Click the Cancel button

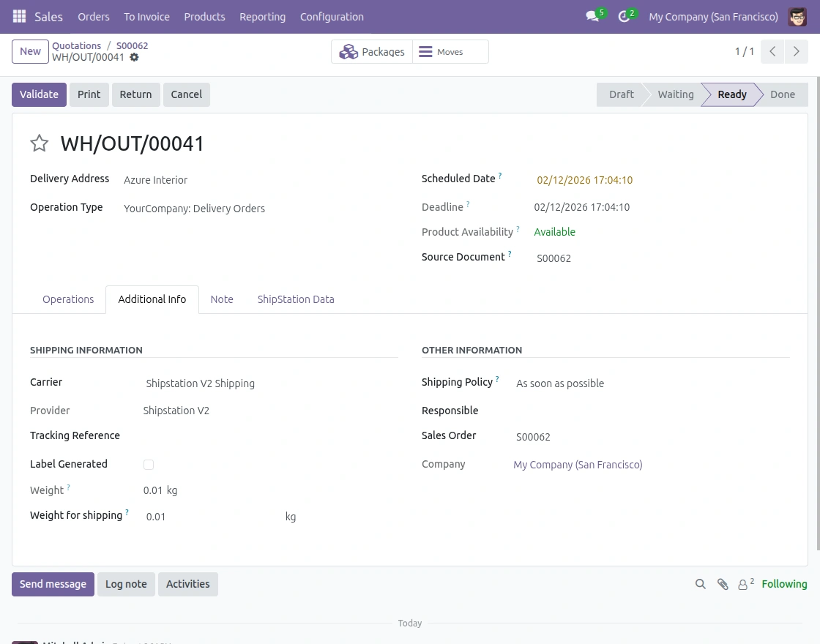point(186,94)
